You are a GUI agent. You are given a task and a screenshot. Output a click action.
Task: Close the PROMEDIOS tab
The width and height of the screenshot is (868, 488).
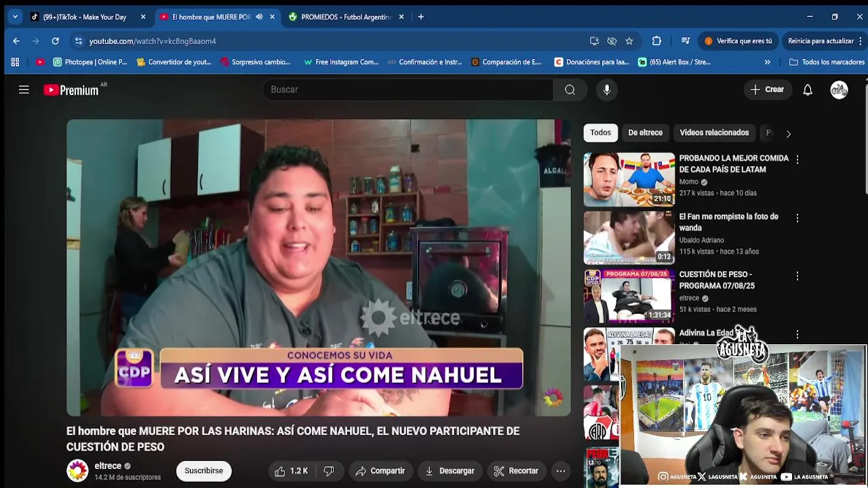[x=401, y=17]
